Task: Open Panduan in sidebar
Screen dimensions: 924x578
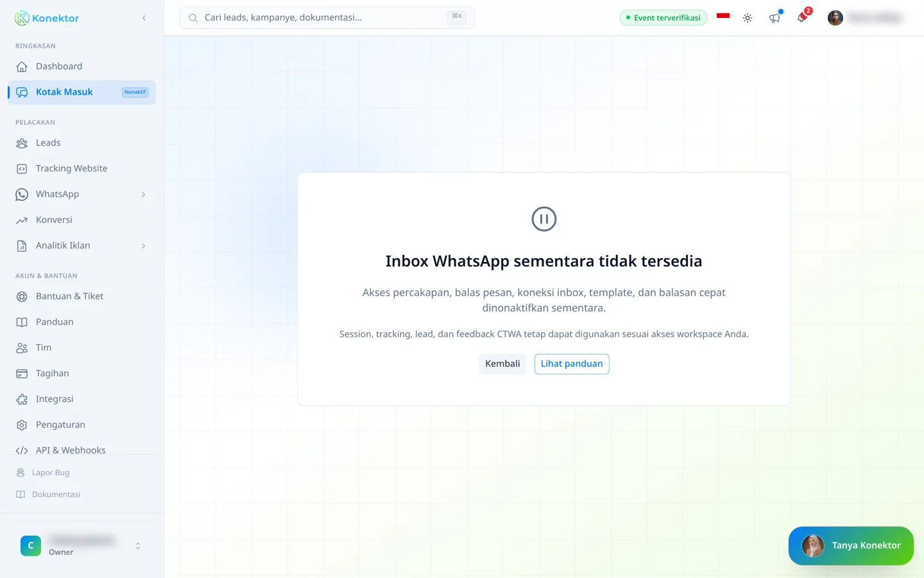Action: point(81,322)
